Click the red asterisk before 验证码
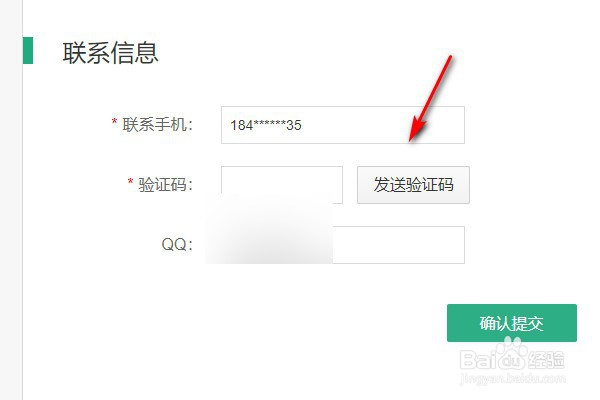600x400 pixels. coord(130,182)
